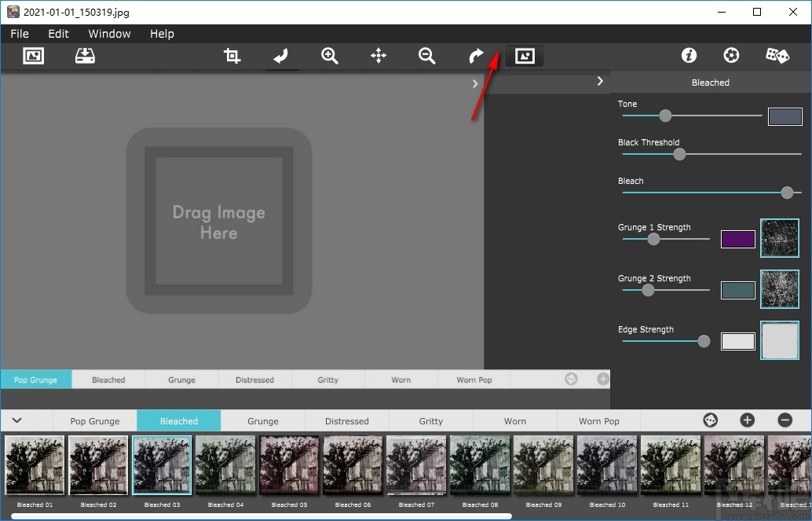Image resolution: width=812 pixels, height=521 pixels.
Task: Click the save image icon
Action: click(x=84, y=56)
